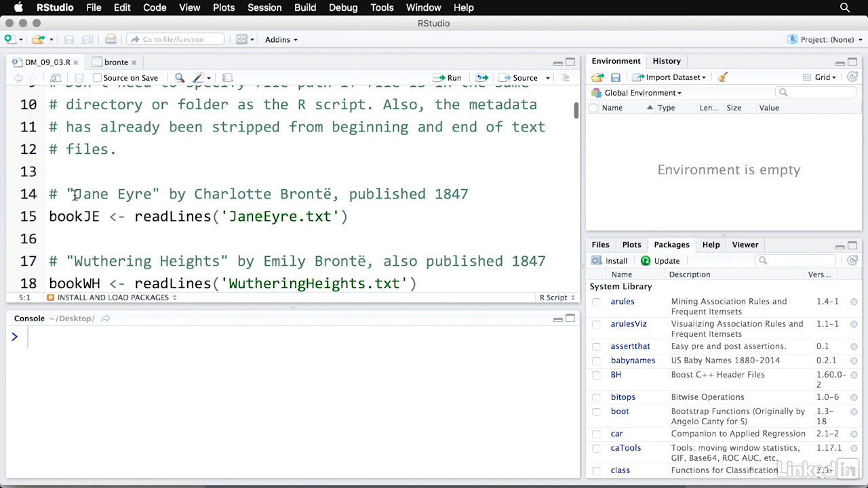Remove the arules package with its X icon
This screenshot has width=868, height=488.
854,302
